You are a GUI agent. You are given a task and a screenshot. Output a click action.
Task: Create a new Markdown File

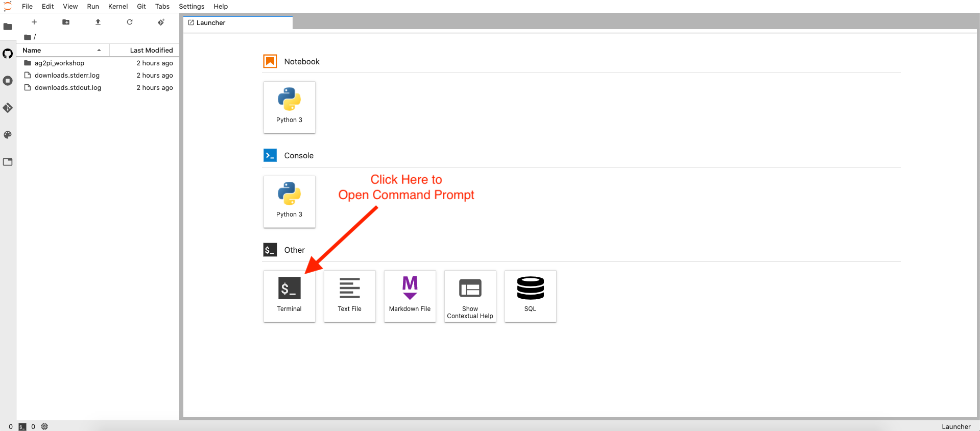(410, 296)
